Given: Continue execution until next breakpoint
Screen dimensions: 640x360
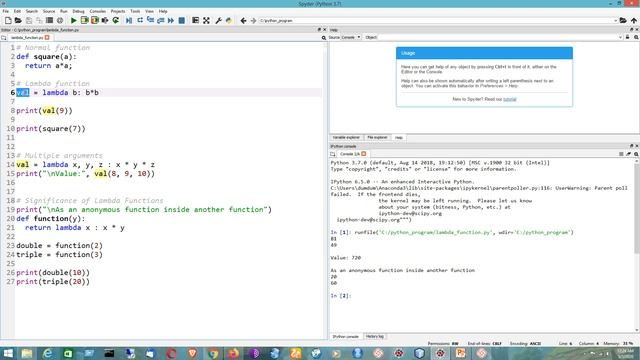Looking at the screenshot, I should [x=171, y=20].
